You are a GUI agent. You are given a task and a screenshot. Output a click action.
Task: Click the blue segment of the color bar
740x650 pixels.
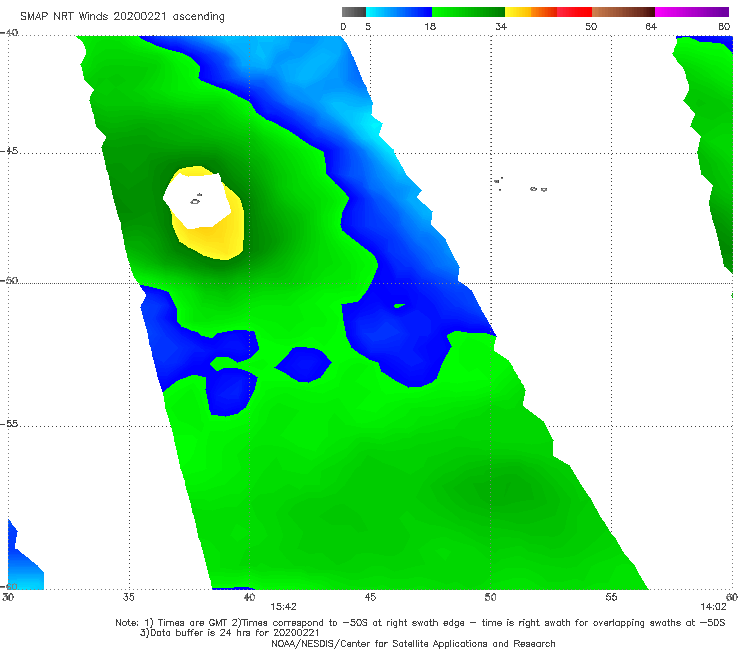coord(399,12)
